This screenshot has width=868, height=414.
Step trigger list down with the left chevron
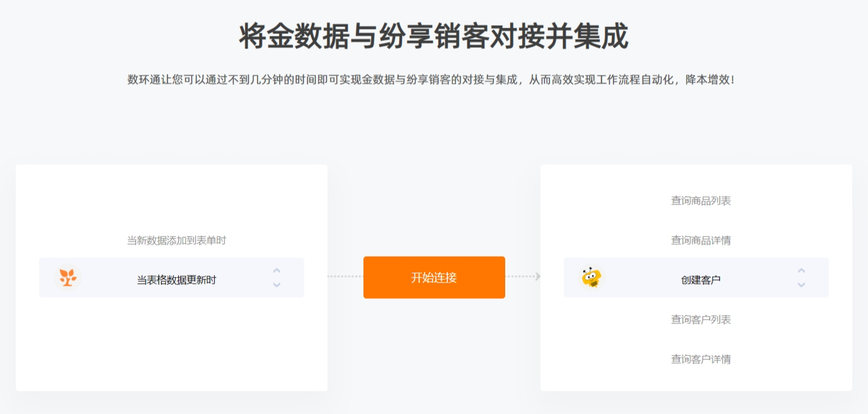[x=277, y=284]
